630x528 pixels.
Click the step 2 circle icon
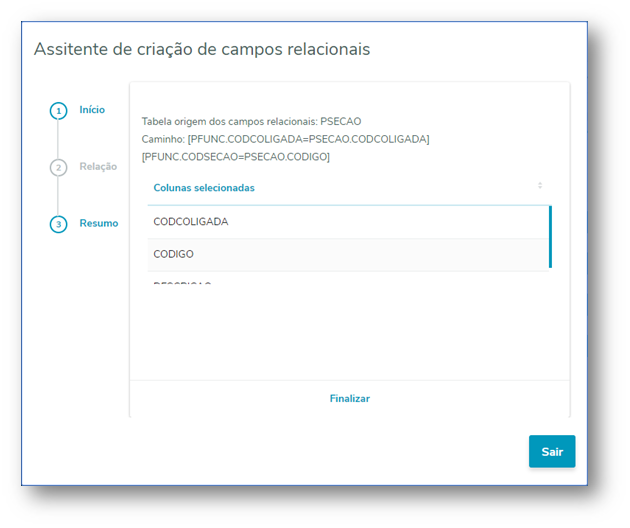[59, 167]
